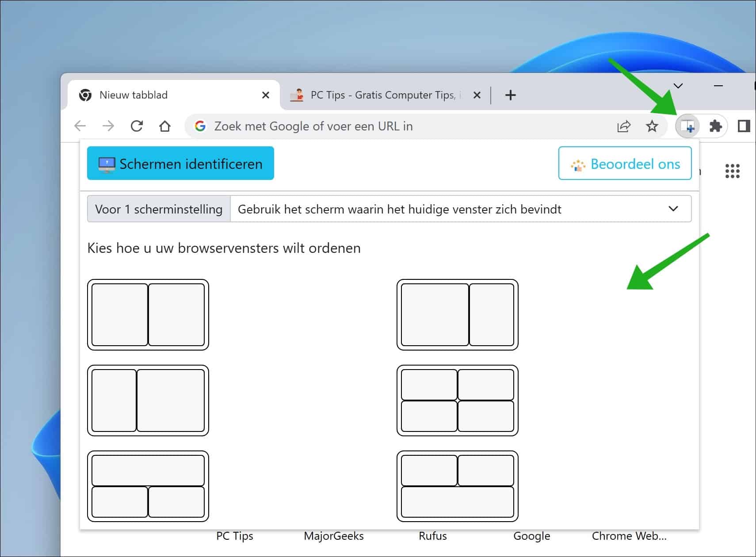Open a new tab with the plus button
Viewport: 756px width, 557px height.
pos(511,95)
